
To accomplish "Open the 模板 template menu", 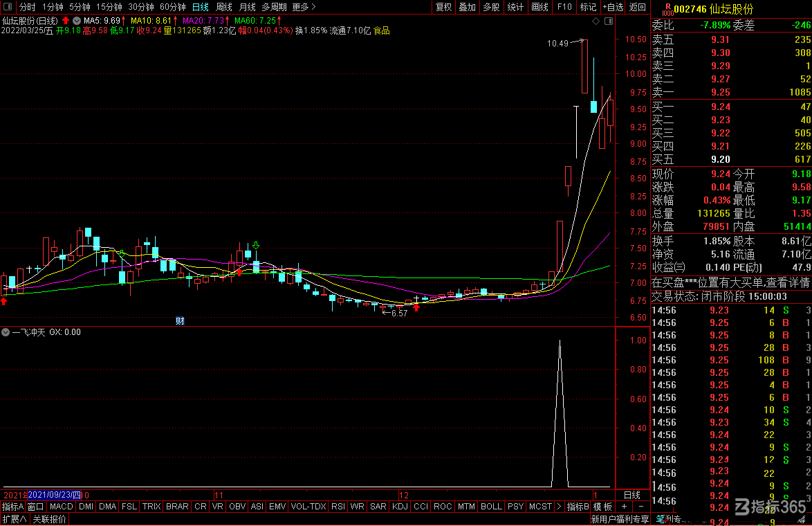I will point(603,507).
